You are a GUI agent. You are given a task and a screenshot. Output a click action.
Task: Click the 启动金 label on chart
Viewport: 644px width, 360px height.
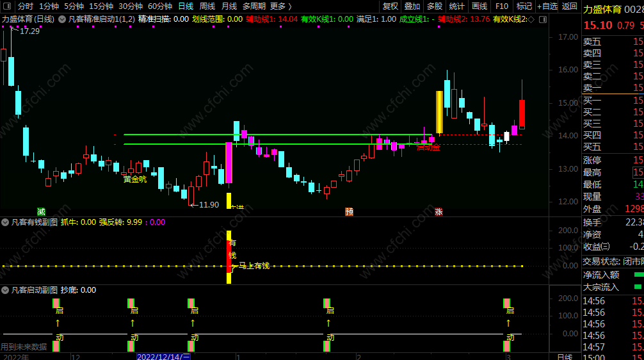point(428,147)
